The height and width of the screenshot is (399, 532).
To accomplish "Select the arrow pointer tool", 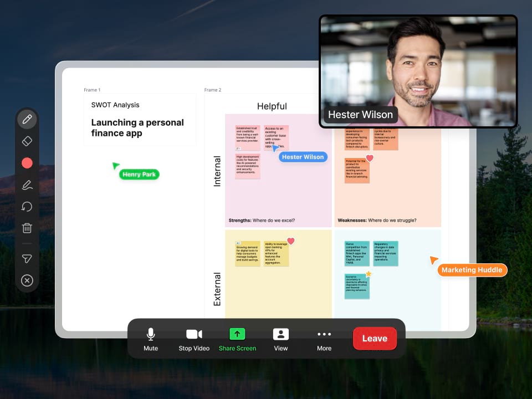I will (27, 259).
